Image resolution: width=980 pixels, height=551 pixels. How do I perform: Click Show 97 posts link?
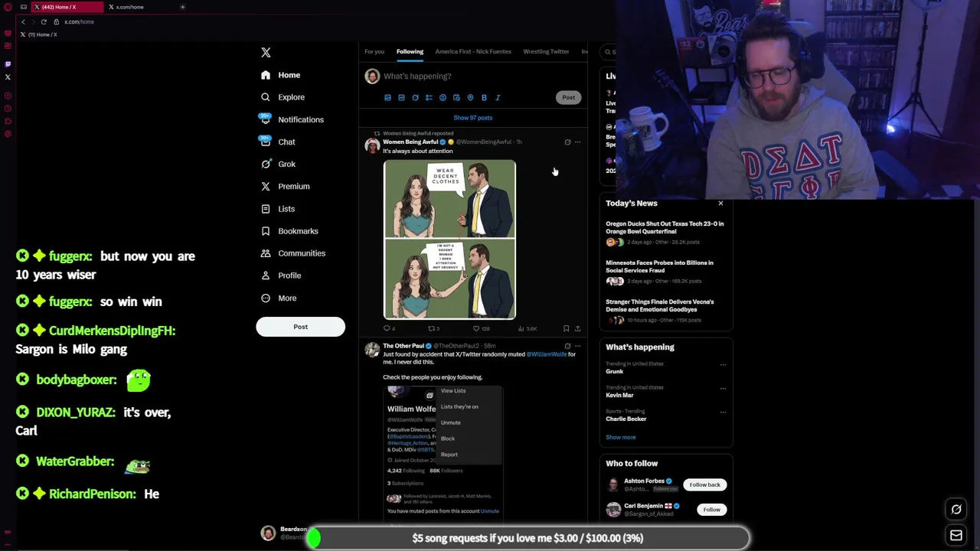coord(472,118)
